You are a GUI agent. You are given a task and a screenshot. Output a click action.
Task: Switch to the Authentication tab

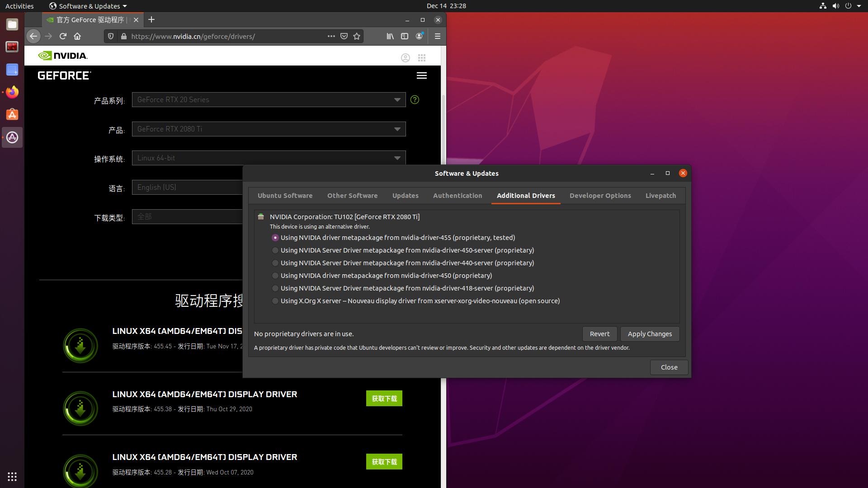click(x=458, y=196)
